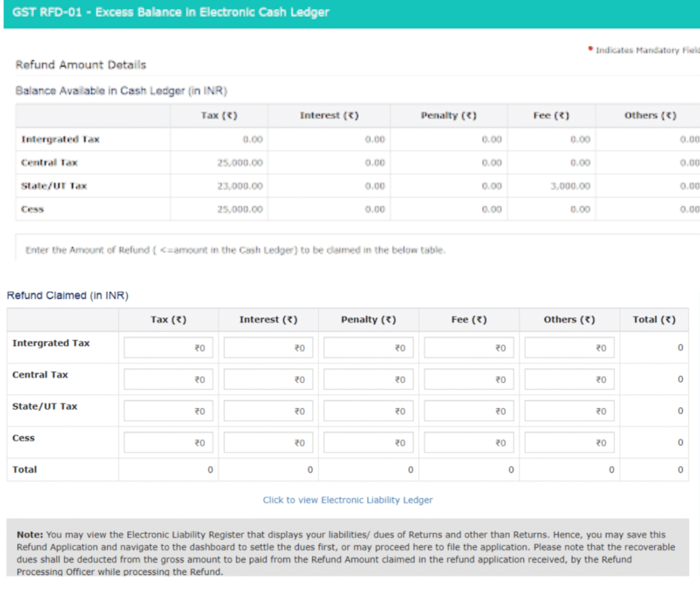The height and width of the screenshot is (590, 700).
Task: Click Central Tax 'Interest' refund input field
Action: (268, 379)
